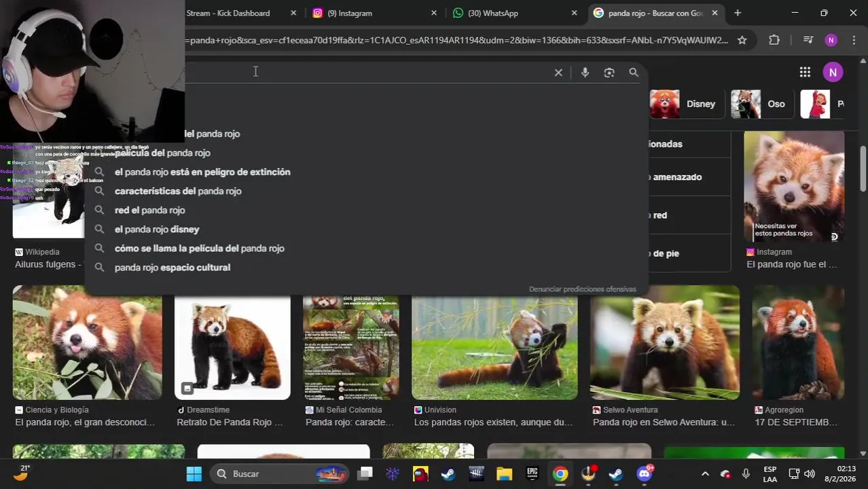Open the Agroregion panda image
The image size is (868, 489).
click(x=798, y=342)
